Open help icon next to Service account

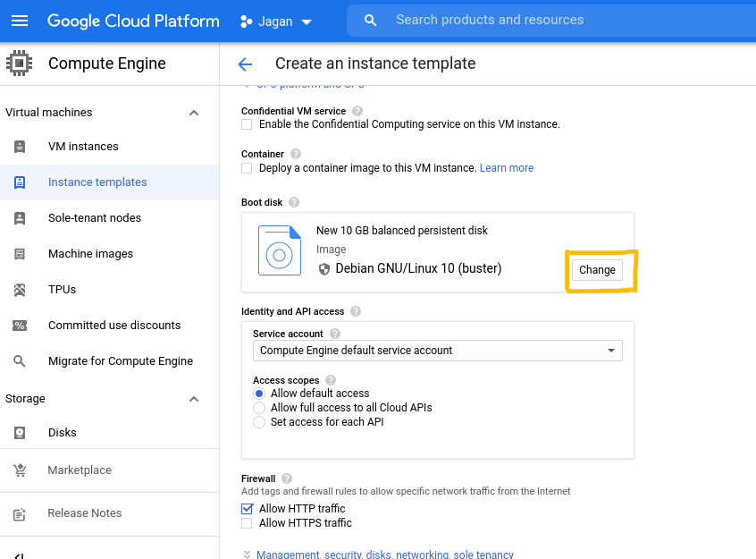(x=334, y=334)
